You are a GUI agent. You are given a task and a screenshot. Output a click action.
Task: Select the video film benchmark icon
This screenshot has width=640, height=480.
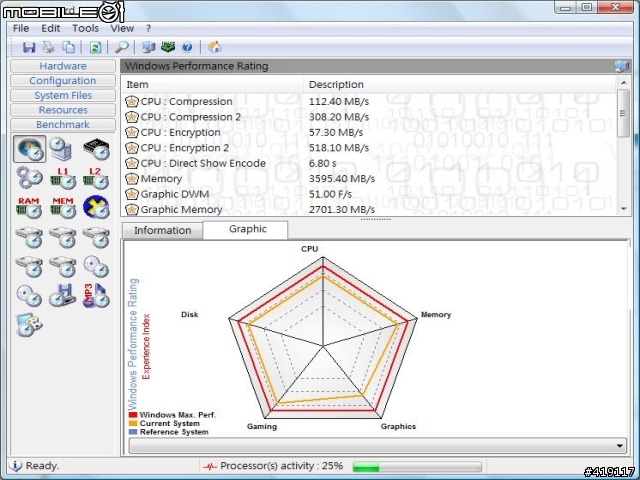coord(29,324)
